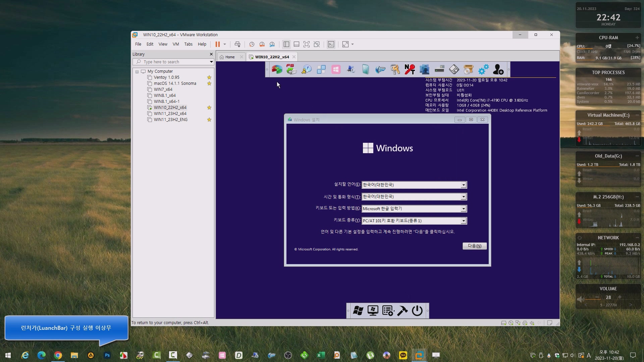Take a snapshot of this virtual machine
The image size is (644, 362).
pyautogui.click(x=252, y=44)
